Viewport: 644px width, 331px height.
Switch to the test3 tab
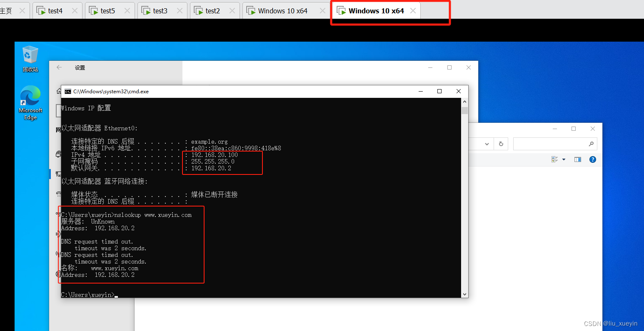click(x=160, y=10)
